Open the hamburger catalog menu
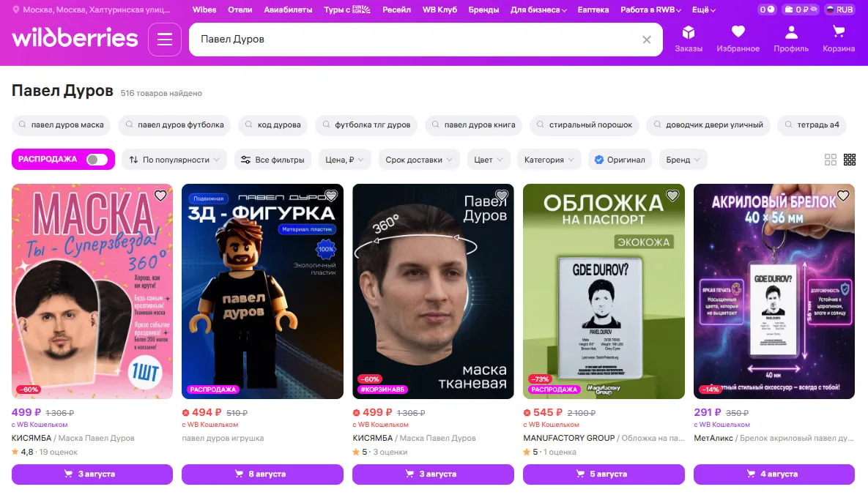Image resolution: width=868 pixels, height=495 pixels. [x=164, y=40]
